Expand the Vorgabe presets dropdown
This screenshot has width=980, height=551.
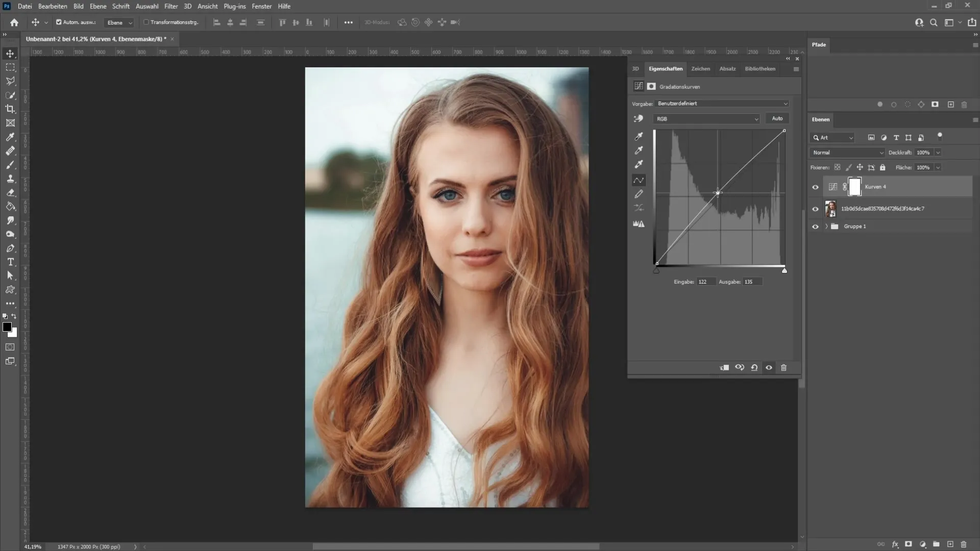(x=785, y=103)
